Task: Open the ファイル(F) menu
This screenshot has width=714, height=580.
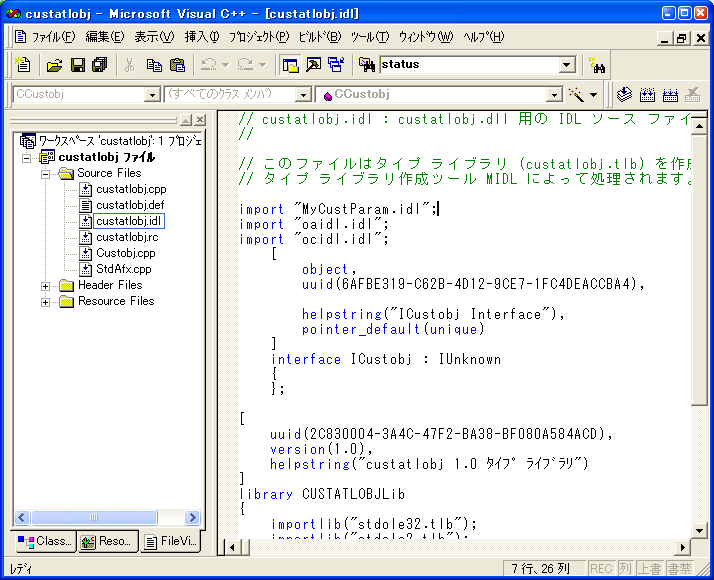Action: point(53,37)
